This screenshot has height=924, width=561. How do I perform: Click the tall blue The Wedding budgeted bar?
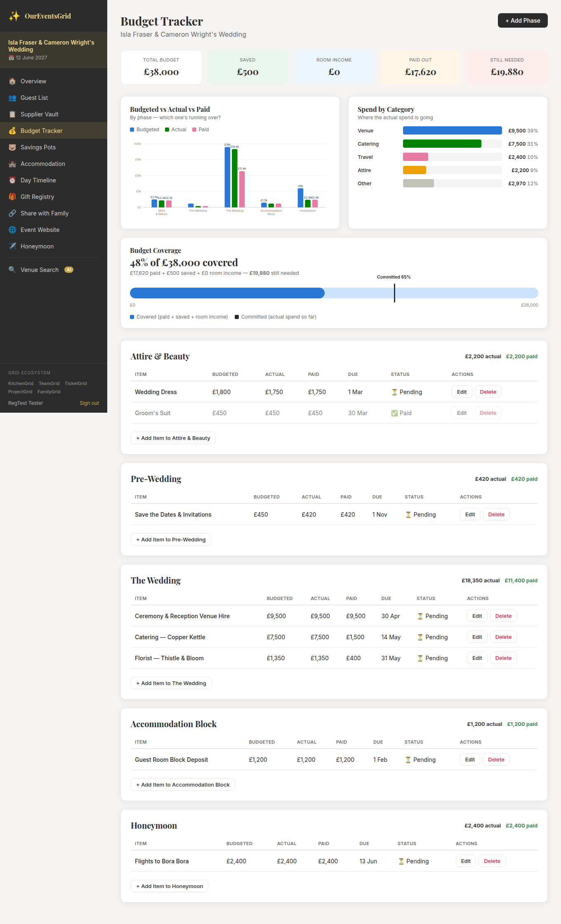[227, 177]
